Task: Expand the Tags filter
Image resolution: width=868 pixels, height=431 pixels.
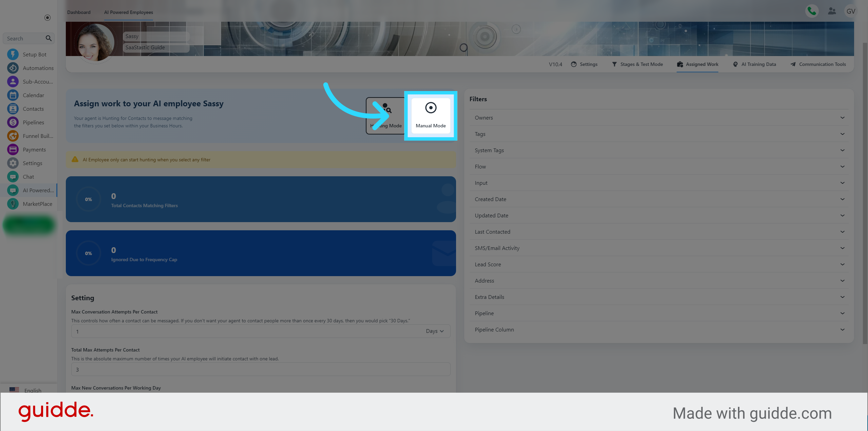Action: point(659,134)
